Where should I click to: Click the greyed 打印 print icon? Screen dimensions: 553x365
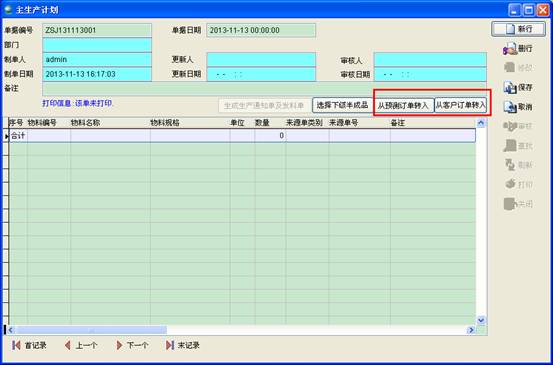coord(518,184)
